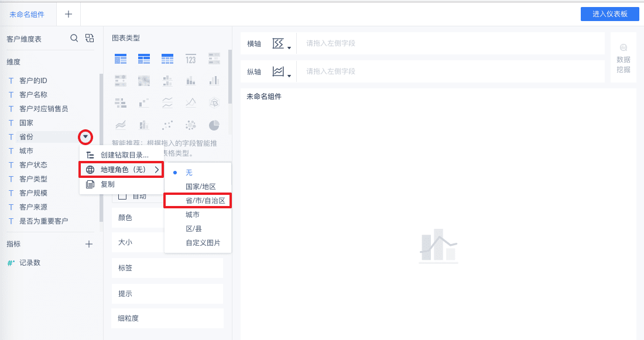Select the detail table chart type

pyautogui.click(x=167, y=59)
